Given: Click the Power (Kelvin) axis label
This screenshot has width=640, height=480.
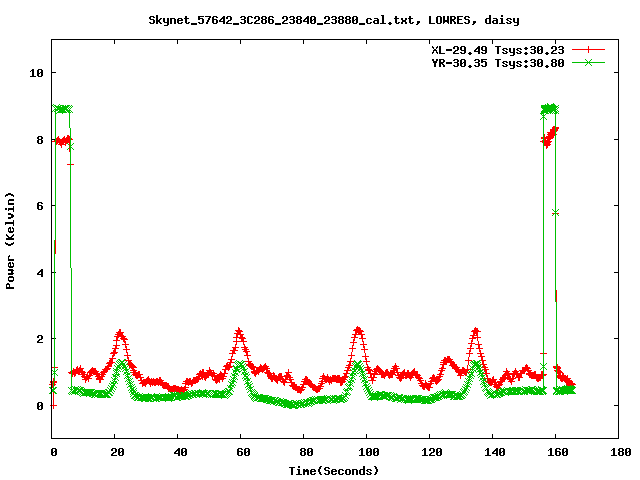Looking at the screenshot, I should (10, 241).
